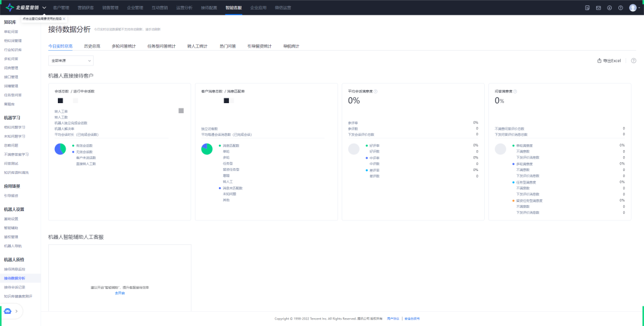Screen dimensions: 644x326
Task: Close the service switch tooltip
Action: coord(64,19)
